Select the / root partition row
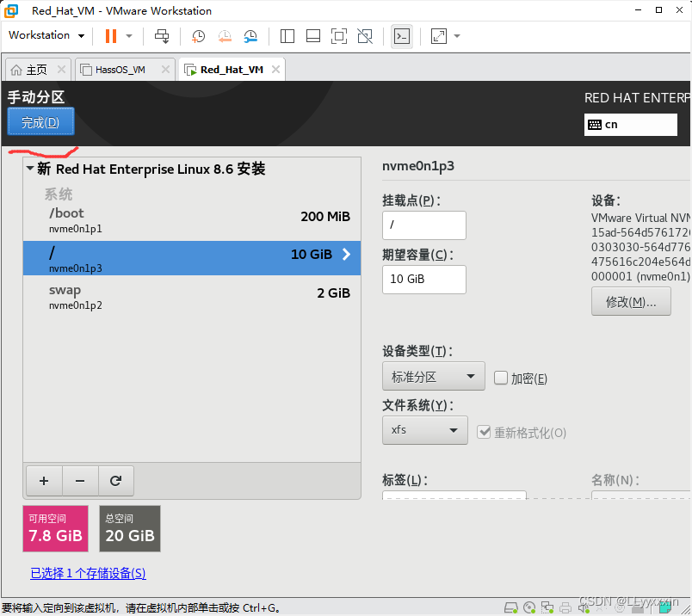692x616 pixels. [x=192, y=258]
